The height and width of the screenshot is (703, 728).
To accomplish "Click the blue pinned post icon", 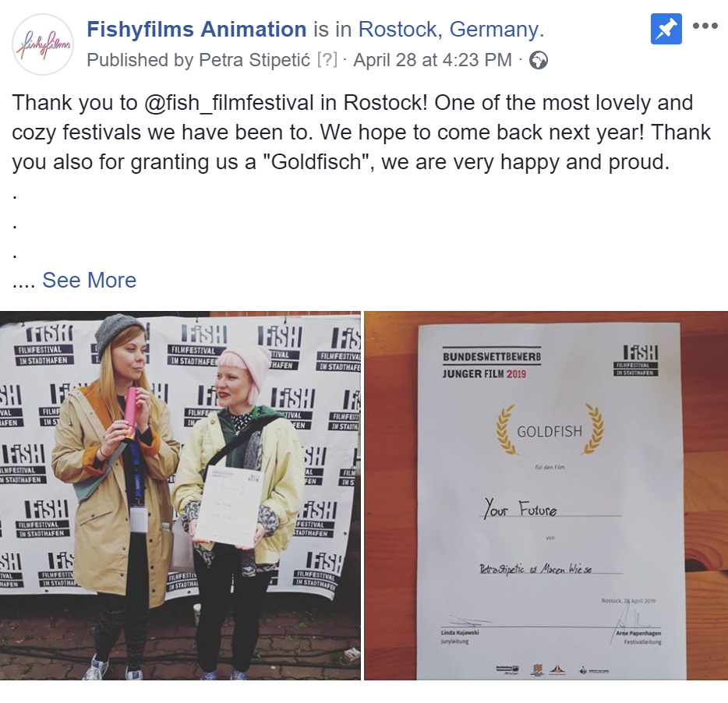I will pyautogui.click(x=666, y=29).
